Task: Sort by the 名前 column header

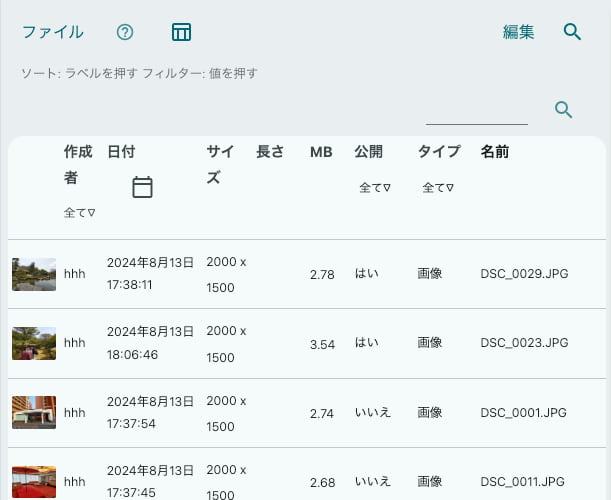Action: (495, 152)
